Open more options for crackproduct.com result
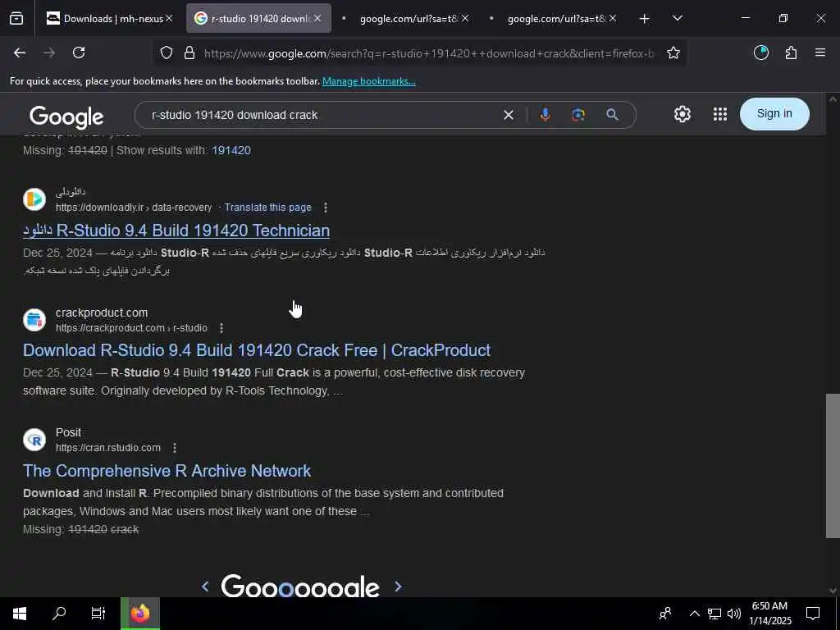Screen dimensions: 840x630 221,328
